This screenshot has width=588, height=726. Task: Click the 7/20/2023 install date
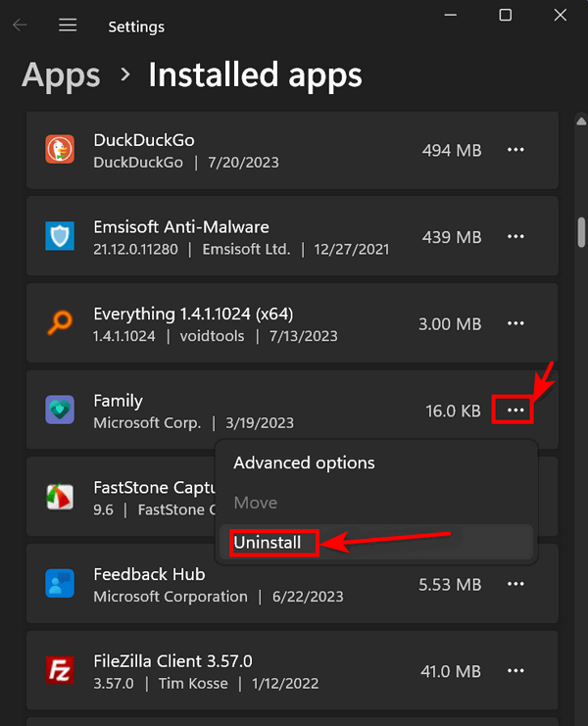coord(244,163)
